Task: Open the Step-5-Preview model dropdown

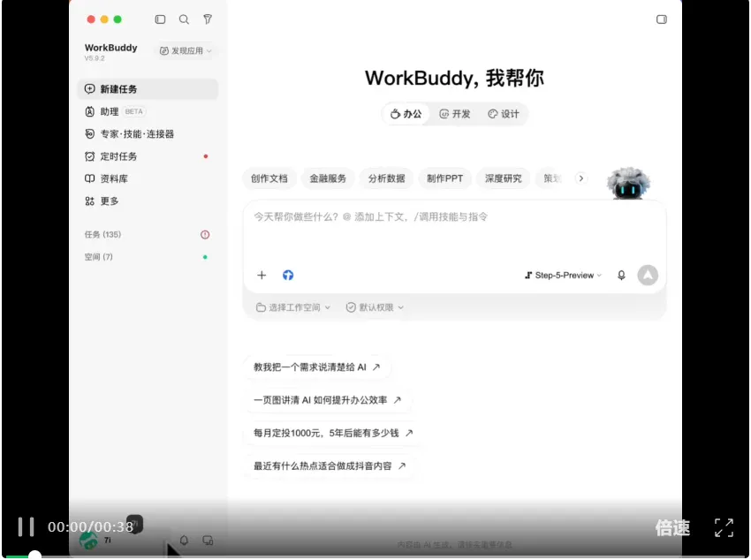Action: coord(564,276)
